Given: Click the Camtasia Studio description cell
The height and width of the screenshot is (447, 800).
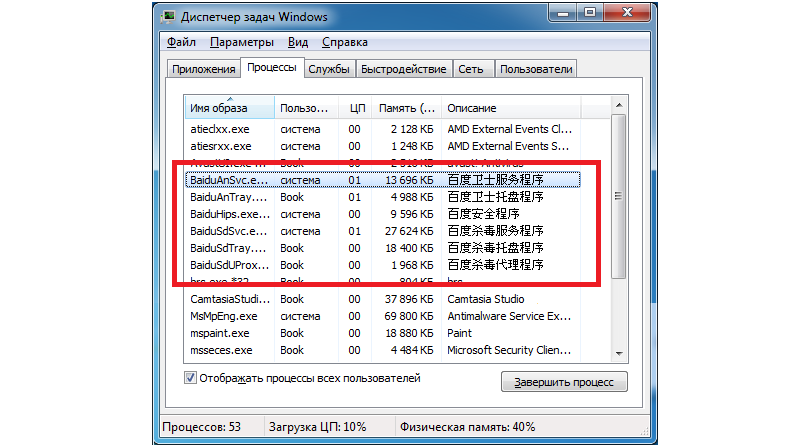Looking at the screenshot, I should (x=486, y=299).
